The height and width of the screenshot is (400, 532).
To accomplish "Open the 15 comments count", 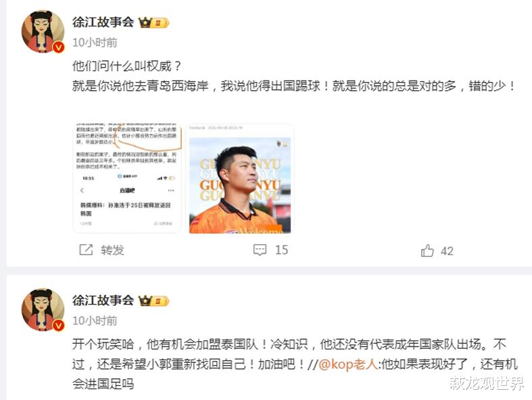I will pos(281,250).
